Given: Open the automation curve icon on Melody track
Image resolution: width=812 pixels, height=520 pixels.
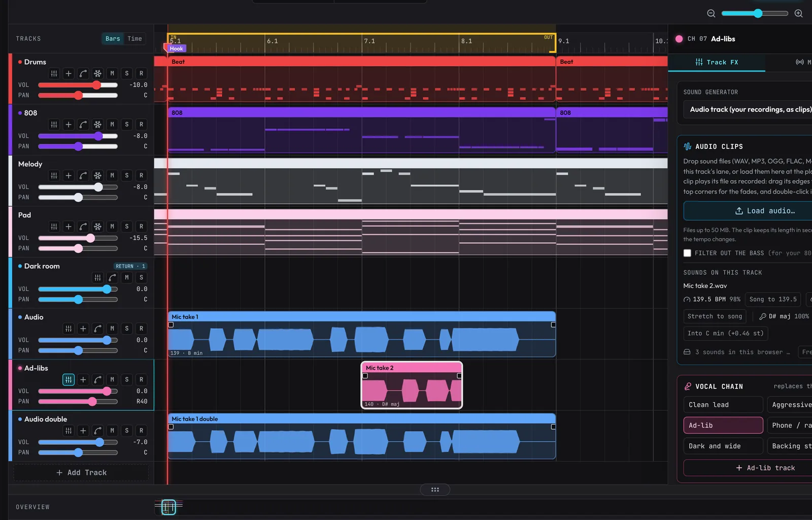Looking at the screenshot, I should 83,176.
